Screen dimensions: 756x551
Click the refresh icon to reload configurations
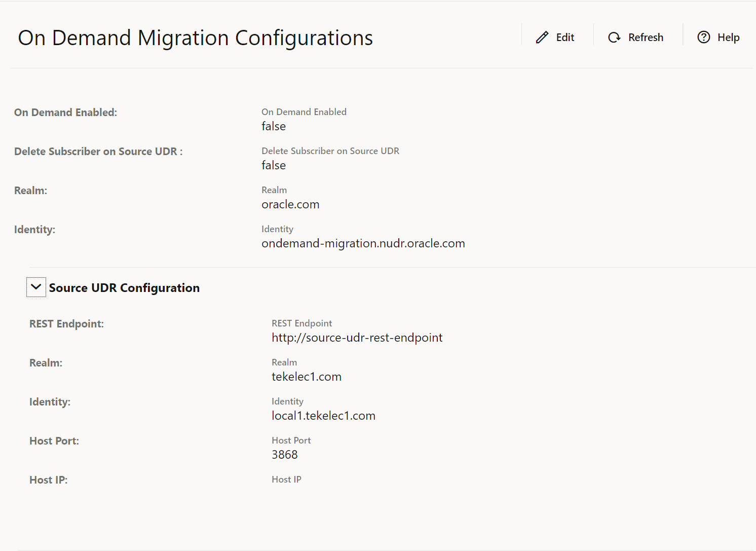click(614, 37)
